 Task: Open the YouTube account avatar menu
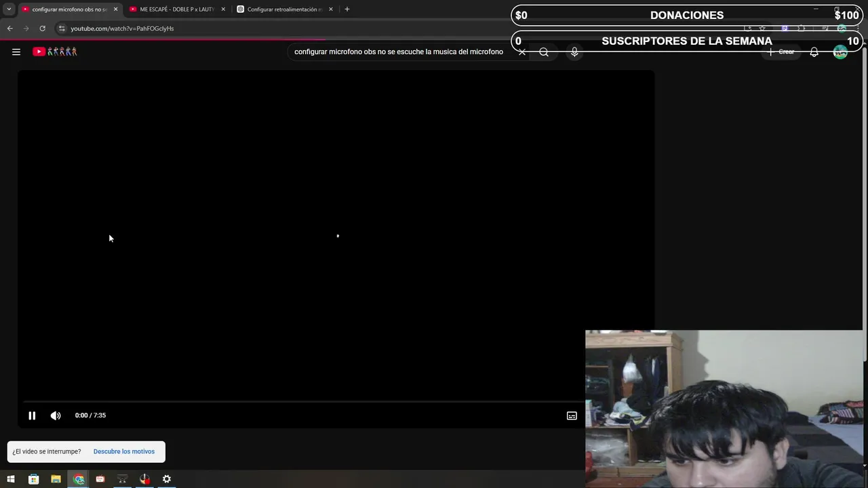(x=840, y=52)
